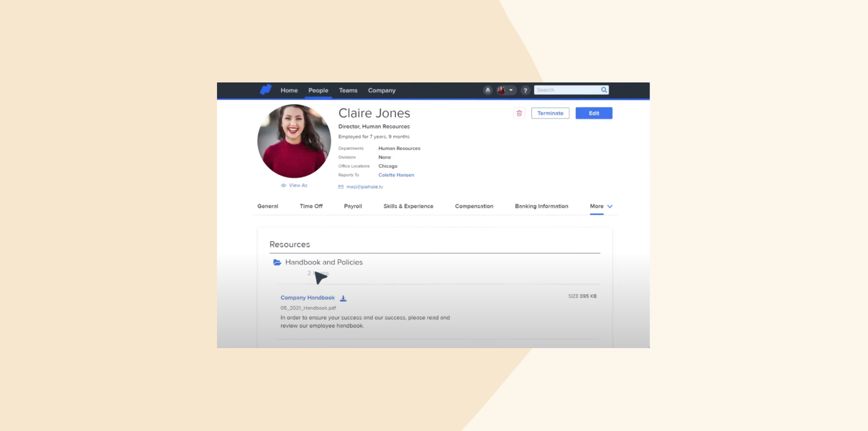Click Employed for 7 years text
Image resolution: width=868 pixels, height=431 pixels.
[x=374, y=137]
